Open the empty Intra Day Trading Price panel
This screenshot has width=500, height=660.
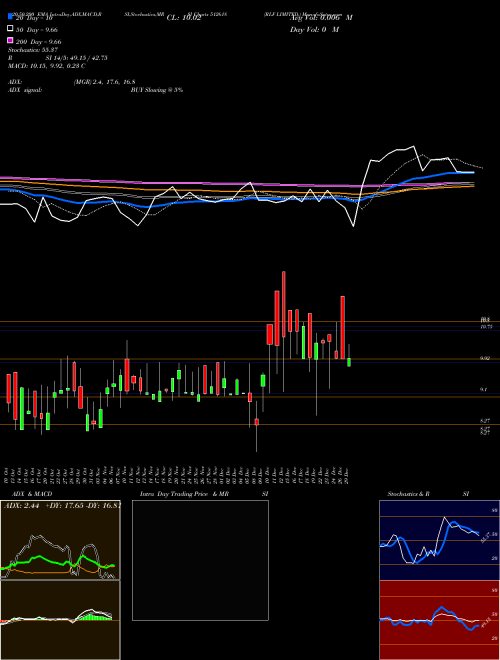pos(200,560)
